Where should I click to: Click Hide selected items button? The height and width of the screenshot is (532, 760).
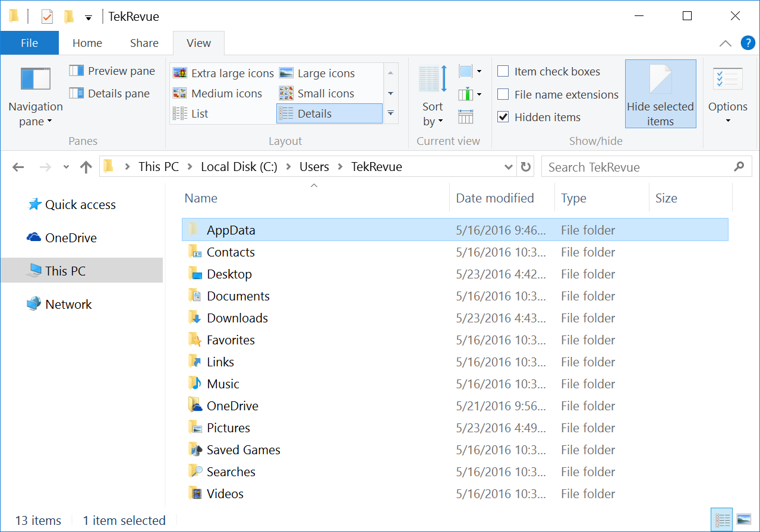coord(660,94)
